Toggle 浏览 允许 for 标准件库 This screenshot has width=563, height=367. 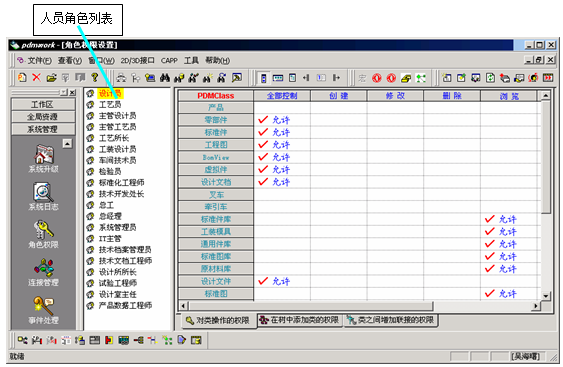click(501, 219)
